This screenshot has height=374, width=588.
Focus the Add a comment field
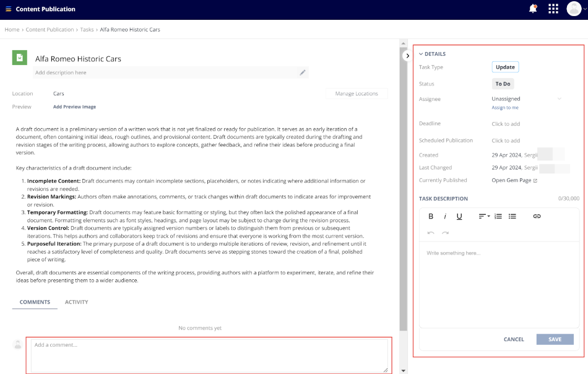click(x=209, y=355)
